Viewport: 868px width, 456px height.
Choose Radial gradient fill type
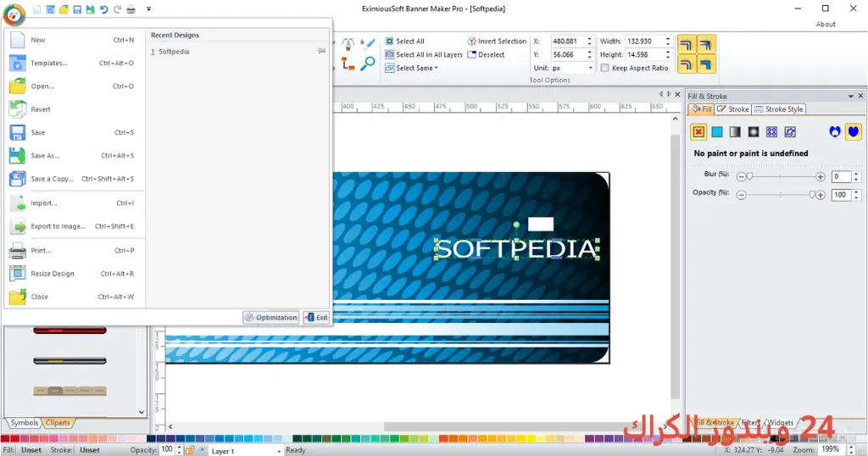coord(754,131)
